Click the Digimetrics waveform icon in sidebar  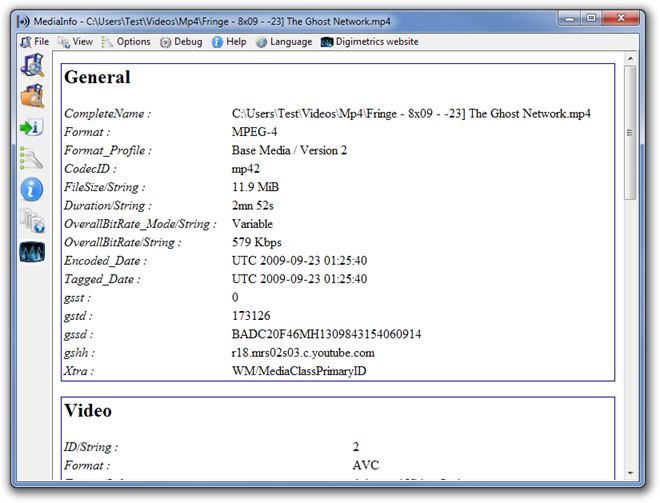coord(32,252)
